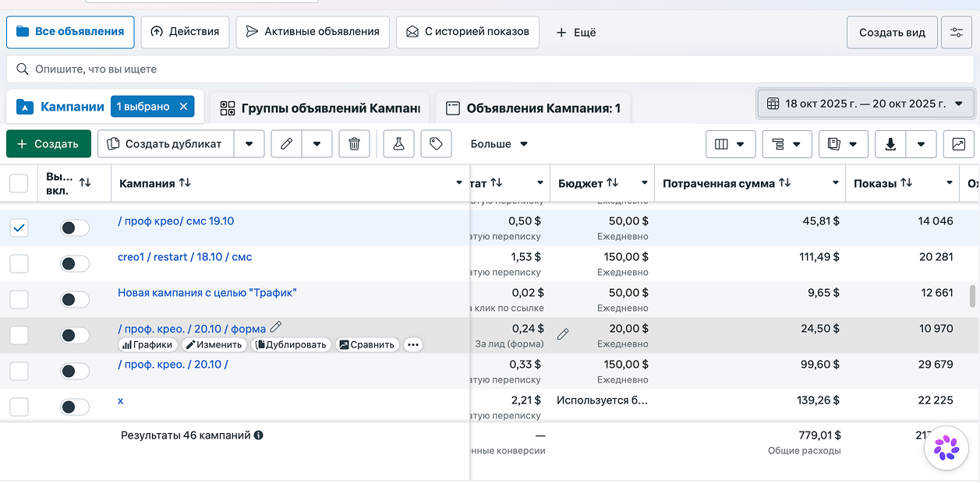
Task: Open the filter settings sliders icon
Action: (x=957, y=33)
